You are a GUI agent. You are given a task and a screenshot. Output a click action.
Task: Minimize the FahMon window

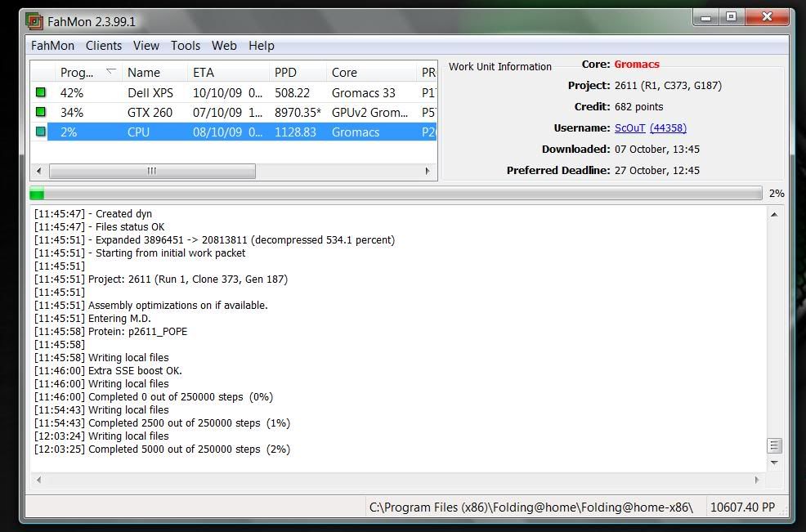tap(706, 17)
